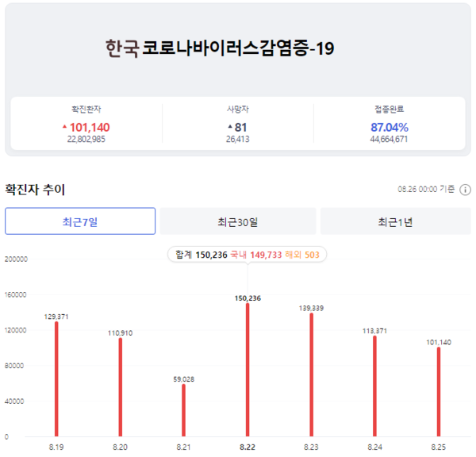Click the 8.24 bar labeled 113,371
Image resolution: width=476 pixels, height=457 pixels.
pyautogui.click(x=374, y=386)
